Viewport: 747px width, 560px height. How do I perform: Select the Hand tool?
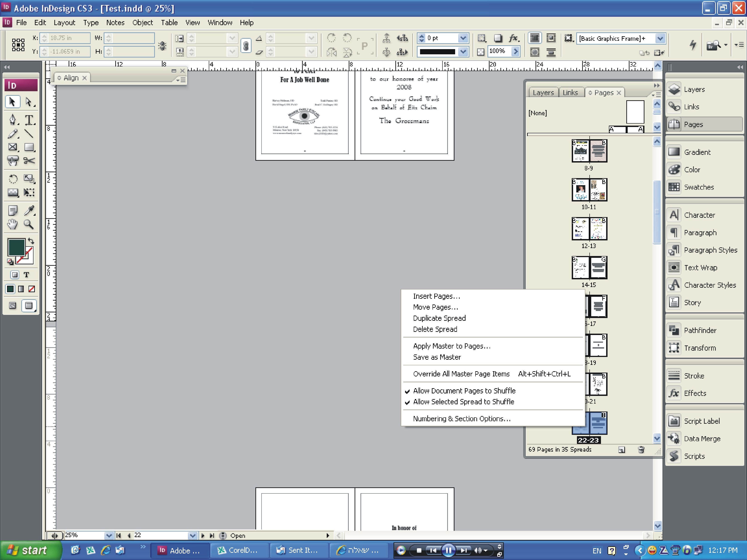(12, 224)
